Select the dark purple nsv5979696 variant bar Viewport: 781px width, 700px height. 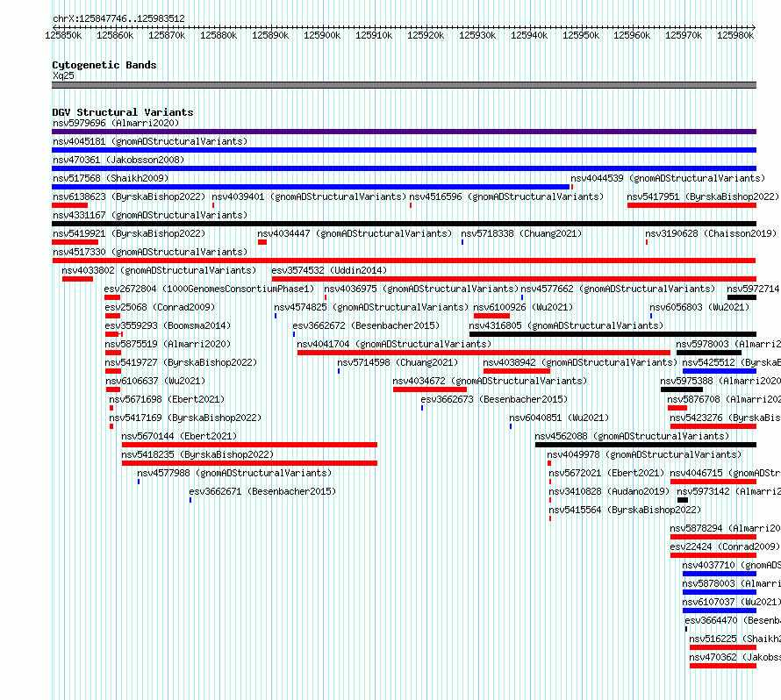[404, 132]
